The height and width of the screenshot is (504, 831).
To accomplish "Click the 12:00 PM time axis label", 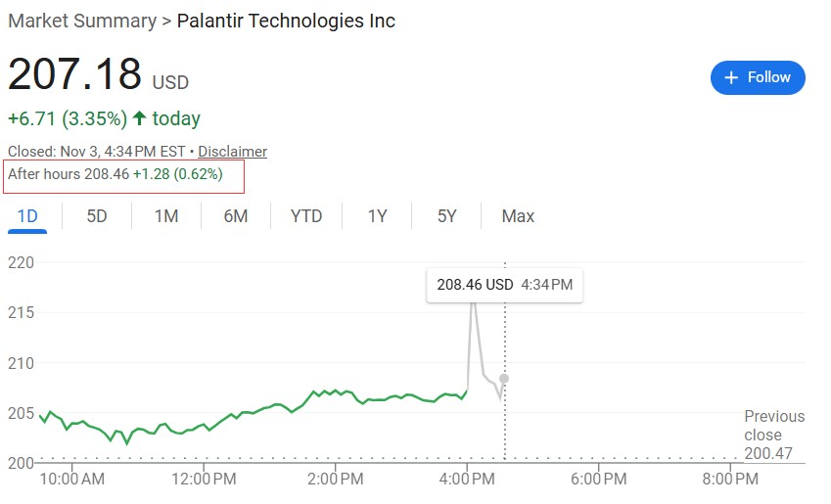I will tap(203, 480).
